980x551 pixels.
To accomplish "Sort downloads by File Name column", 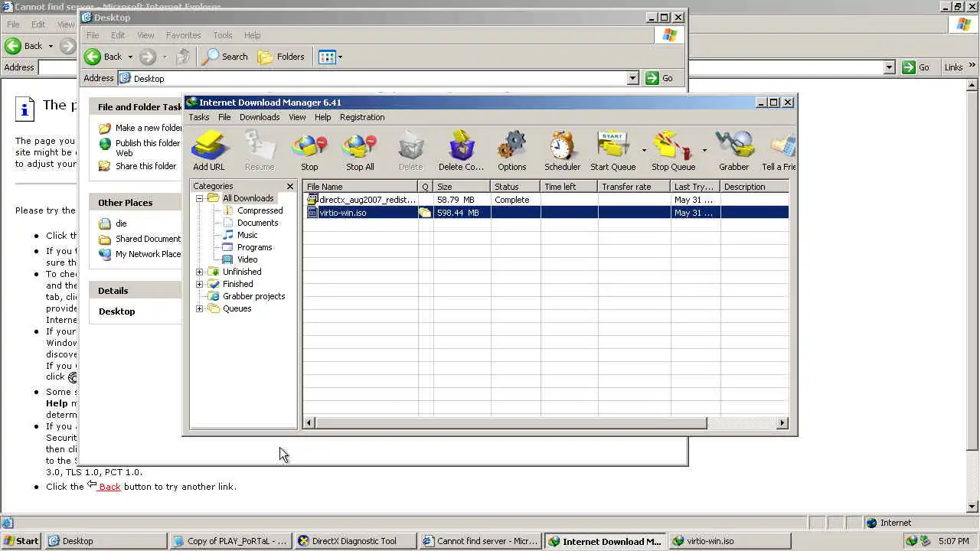I will [361, 187].
